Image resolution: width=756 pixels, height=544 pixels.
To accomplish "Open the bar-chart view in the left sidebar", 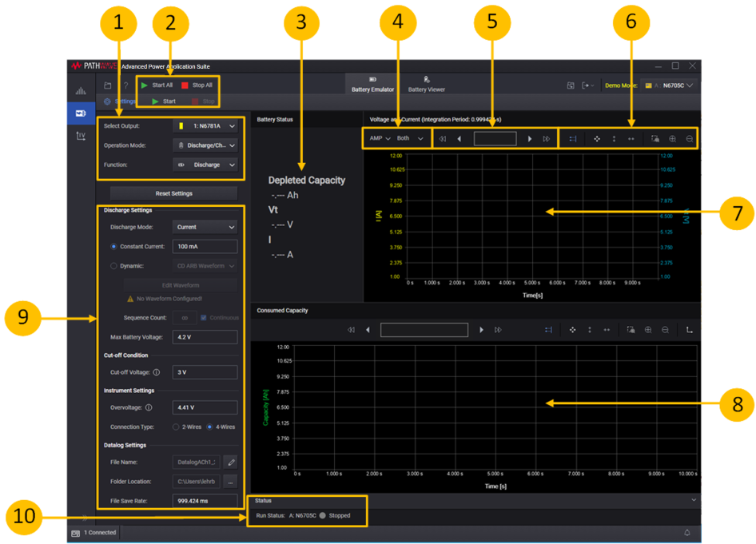I will [x=81, y=90].
